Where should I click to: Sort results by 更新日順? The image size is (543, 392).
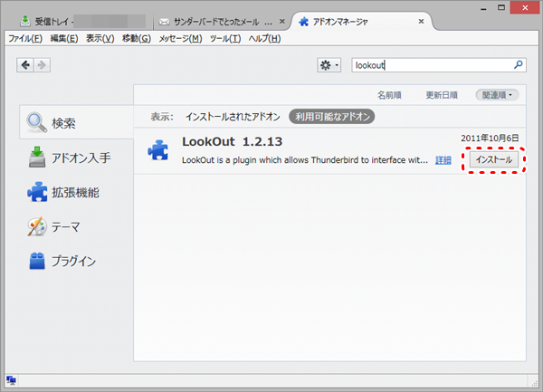(442, 95)
